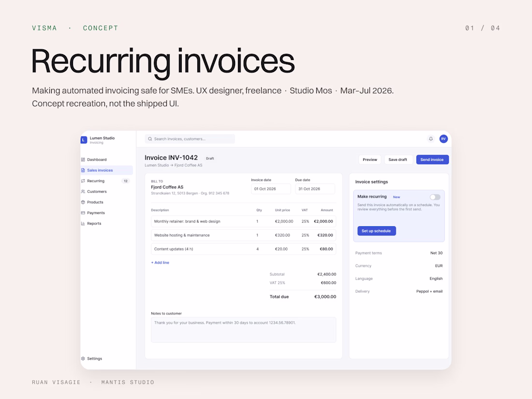The image size is (532, 399).
Task: Click the Monthly retainer description cell
Action: pyautogui.click(x=187, y=221)
